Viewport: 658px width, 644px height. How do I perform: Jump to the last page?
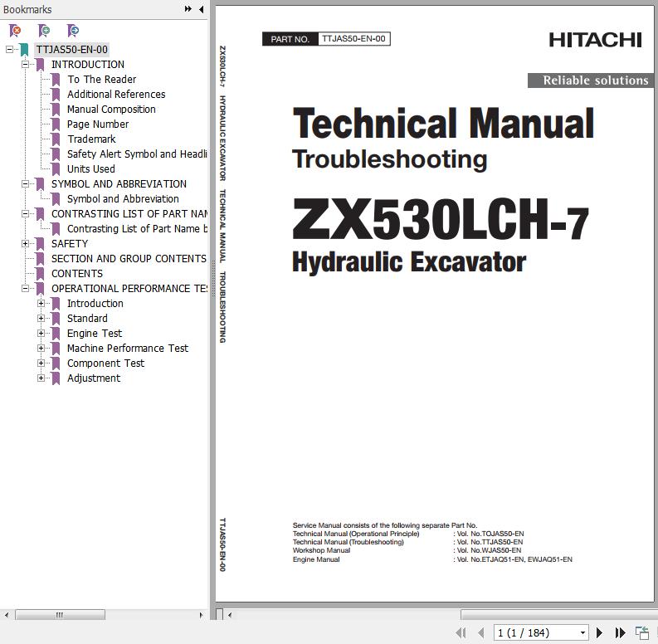point(619,632)
